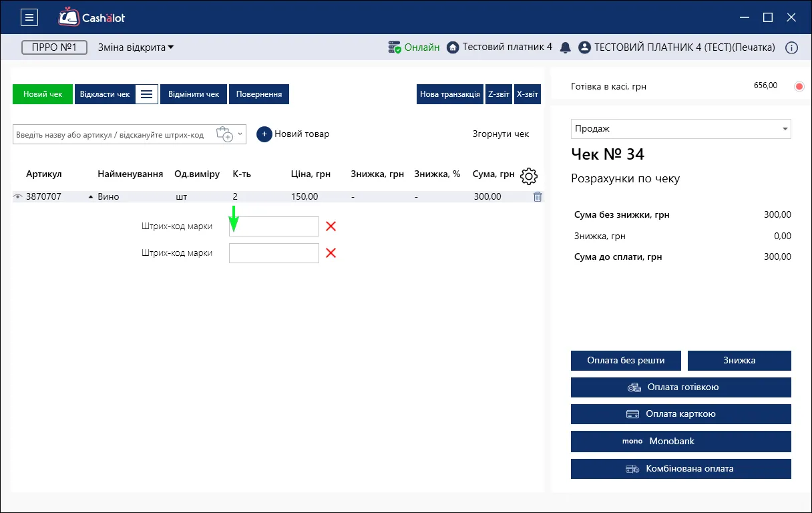Click the X-звіт report button

[x=528, y=94]
